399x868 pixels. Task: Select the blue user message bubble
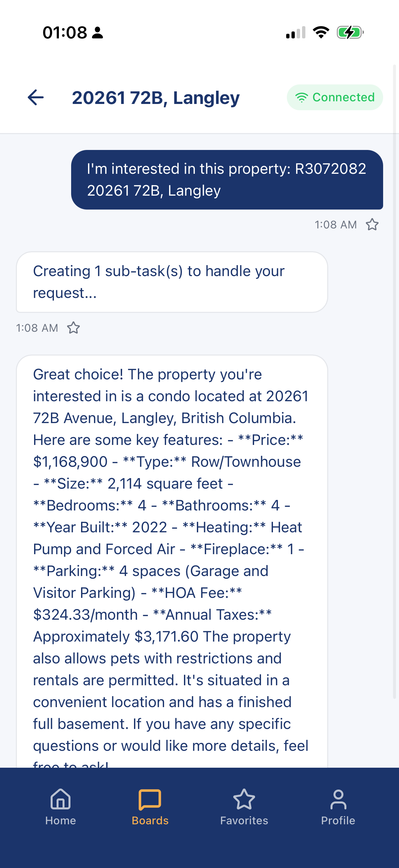coord(227,180)
